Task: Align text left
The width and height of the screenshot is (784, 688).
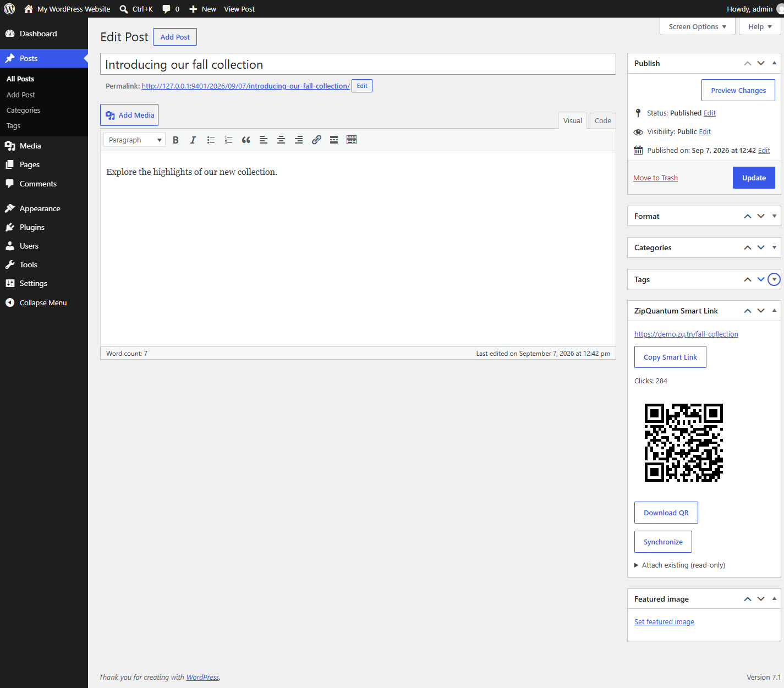Action: (x=264, y=140)
